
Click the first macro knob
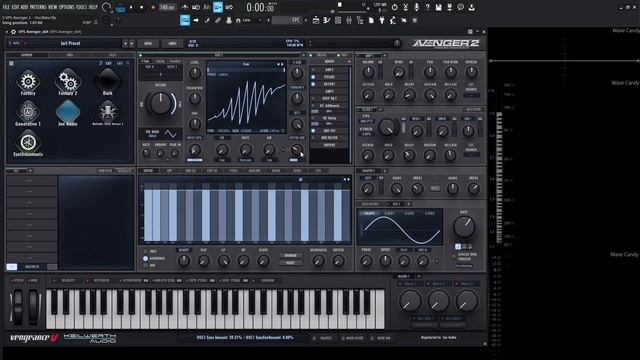[x=410, y=301]
